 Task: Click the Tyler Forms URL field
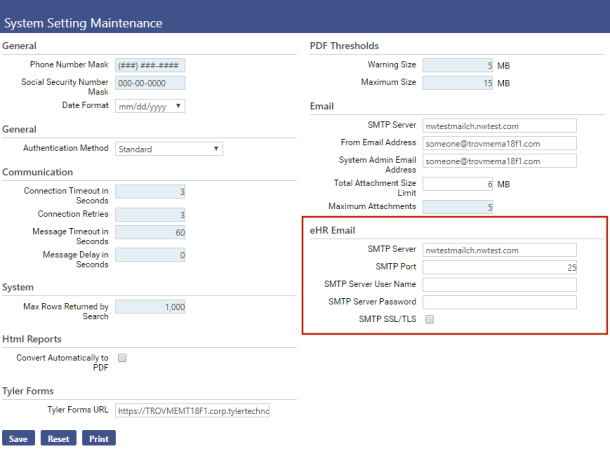coord(193,410)
